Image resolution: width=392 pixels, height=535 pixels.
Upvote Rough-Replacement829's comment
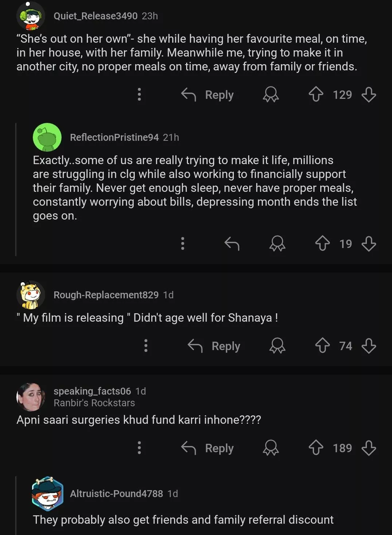(x=322, y=346)
